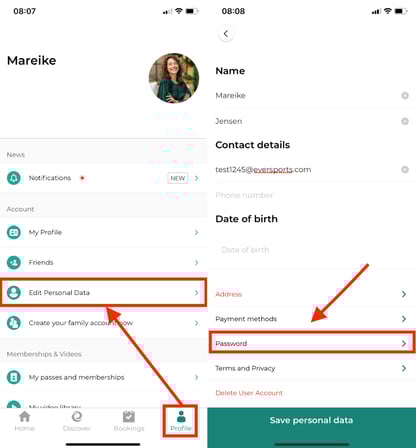
Task: Focus the Phone number input field
Action: tap(312, 195)
